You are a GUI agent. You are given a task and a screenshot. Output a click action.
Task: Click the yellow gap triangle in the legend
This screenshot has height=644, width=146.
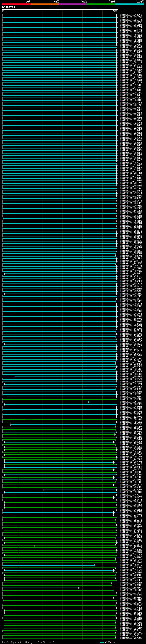coord(19,642)
